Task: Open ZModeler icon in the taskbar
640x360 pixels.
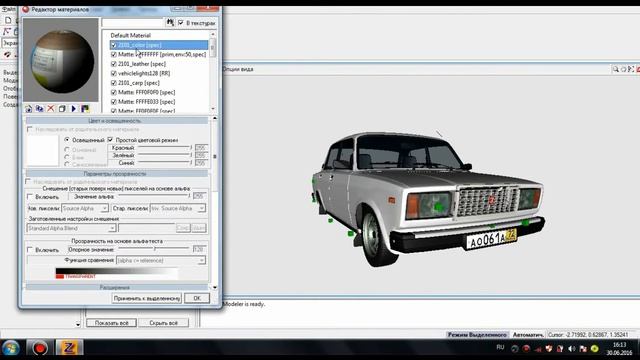Action: click(x=69, y=348)
